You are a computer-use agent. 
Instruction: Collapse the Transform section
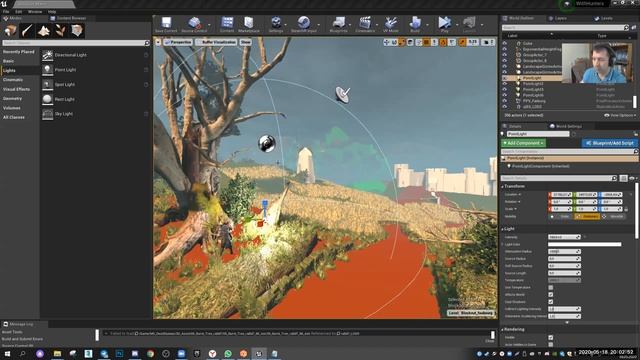point(502,187)
